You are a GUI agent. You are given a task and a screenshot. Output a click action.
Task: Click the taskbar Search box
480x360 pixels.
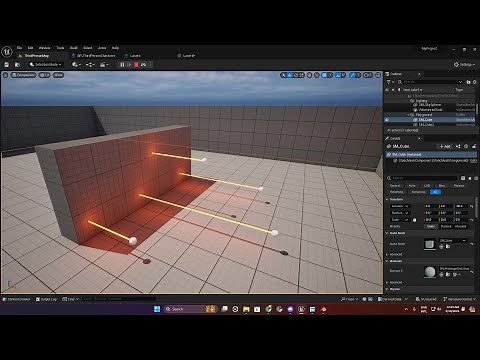(190, 309)
